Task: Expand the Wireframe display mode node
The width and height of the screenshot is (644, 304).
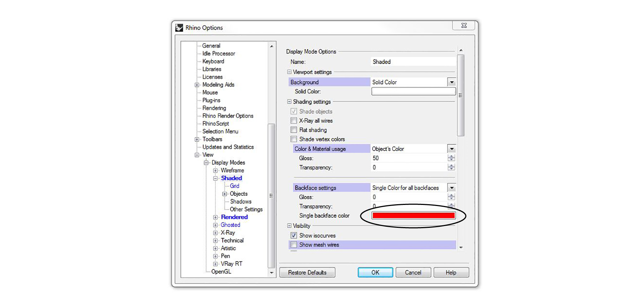Action: coord(215,171)
